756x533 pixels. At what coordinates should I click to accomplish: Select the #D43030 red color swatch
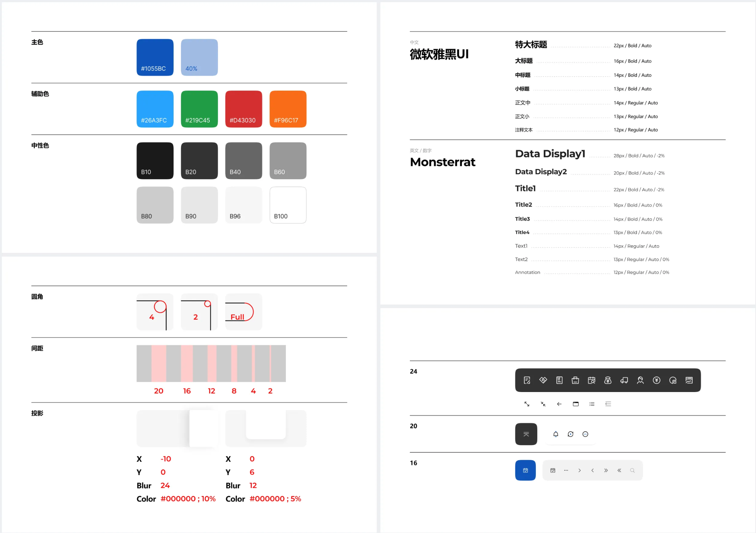pyautogui.click(x=244, y=109)
